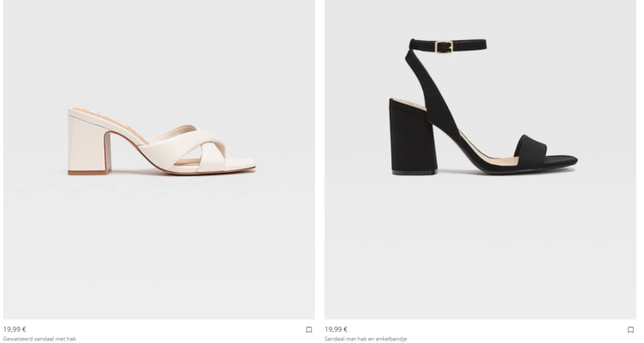Click the 19,99 € price under white sandal

click(x=15, y=329)
